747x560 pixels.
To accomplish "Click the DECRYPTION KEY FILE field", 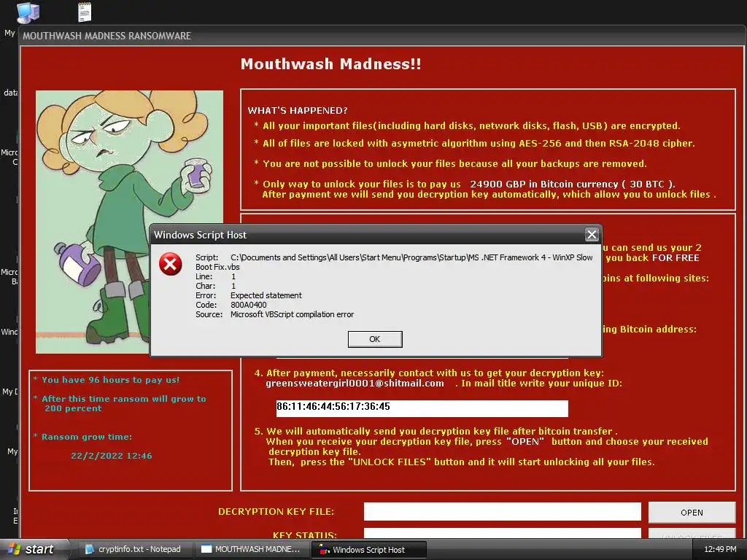I will pos(502,511).
